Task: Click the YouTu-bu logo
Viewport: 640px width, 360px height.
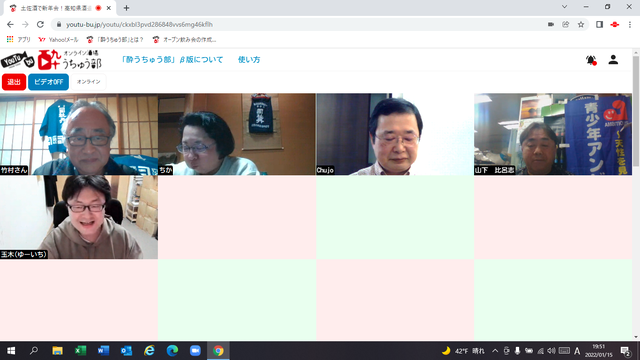Action: tap(17, 60)
